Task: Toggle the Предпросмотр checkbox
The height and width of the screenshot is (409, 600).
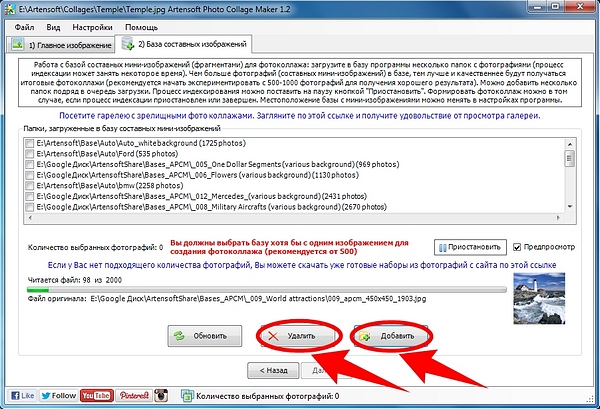Action: tap(517, 247)
